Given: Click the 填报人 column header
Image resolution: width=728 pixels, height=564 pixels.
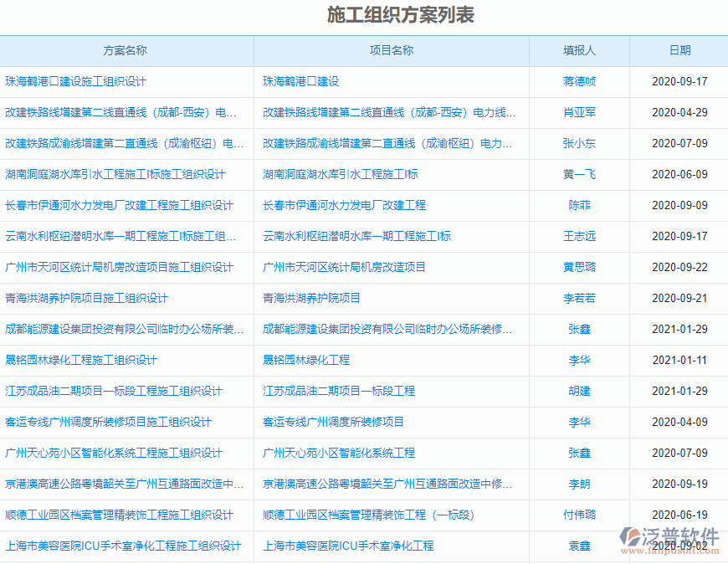Looking at the screenshot, I should coord(579,50).
